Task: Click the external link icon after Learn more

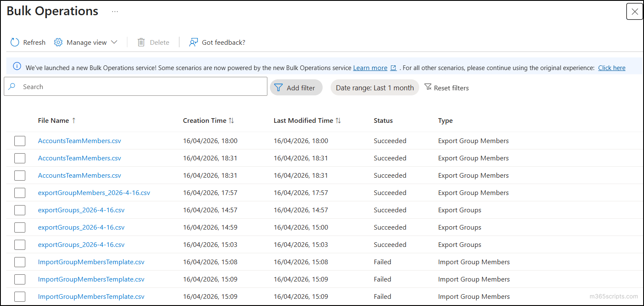Action: tap(393, 68)
